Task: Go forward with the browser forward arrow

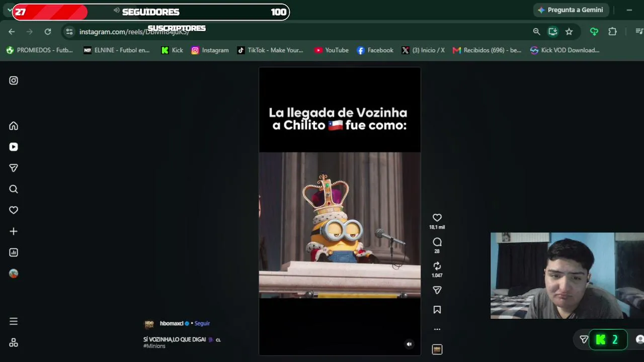Action: (30, 32)
